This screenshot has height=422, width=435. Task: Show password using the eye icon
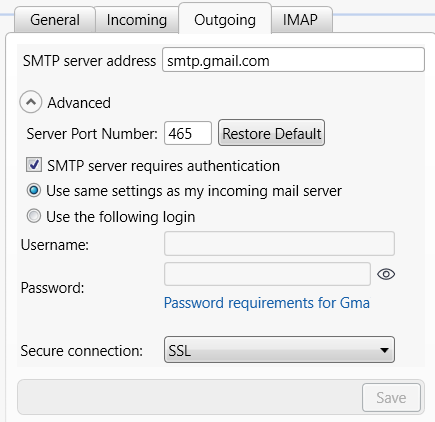tap(386, 274)
